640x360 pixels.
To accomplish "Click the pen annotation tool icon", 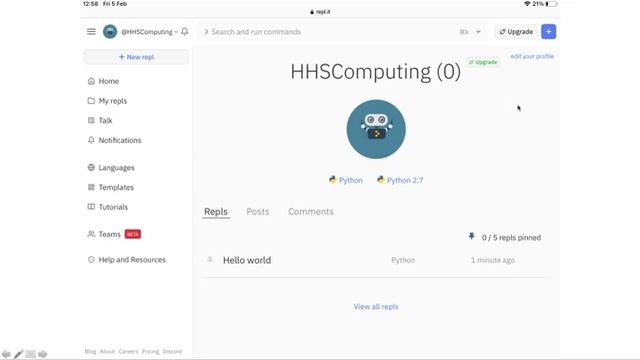I will [x=18, y=354].
